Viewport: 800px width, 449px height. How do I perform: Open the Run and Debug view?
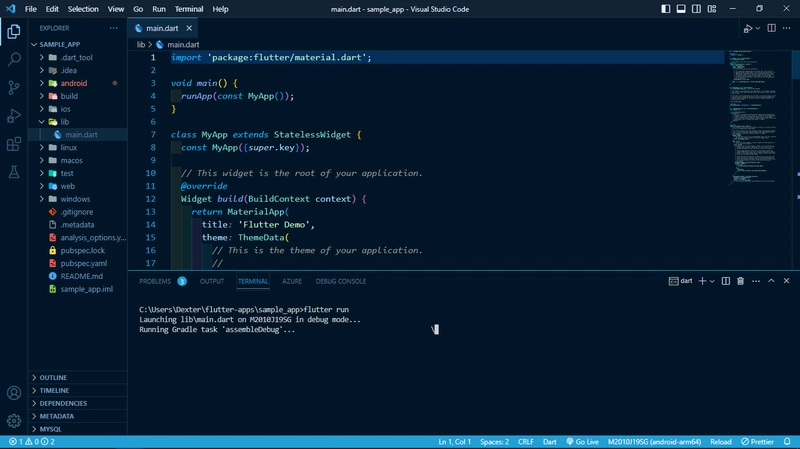(14, 115)
